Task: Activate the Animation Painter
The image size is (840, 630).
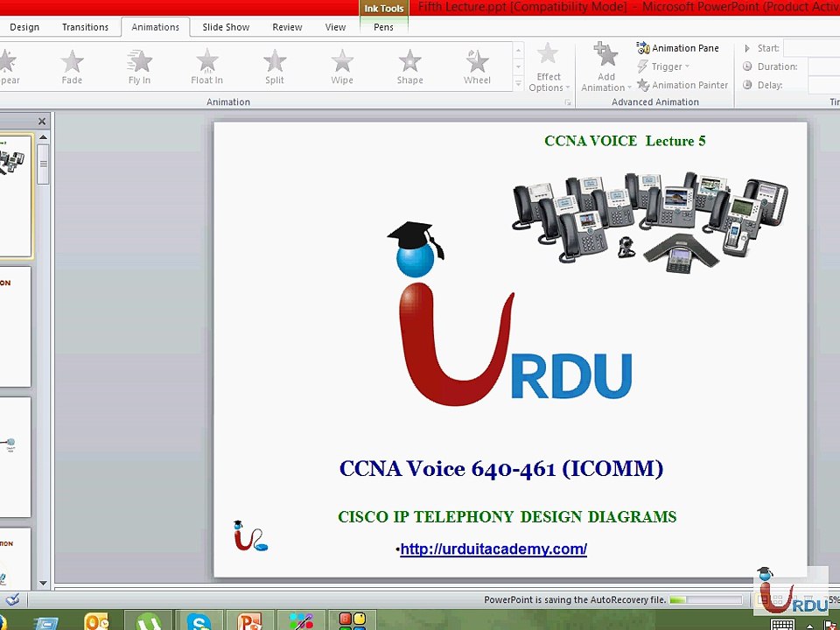Action: (682, 85)
